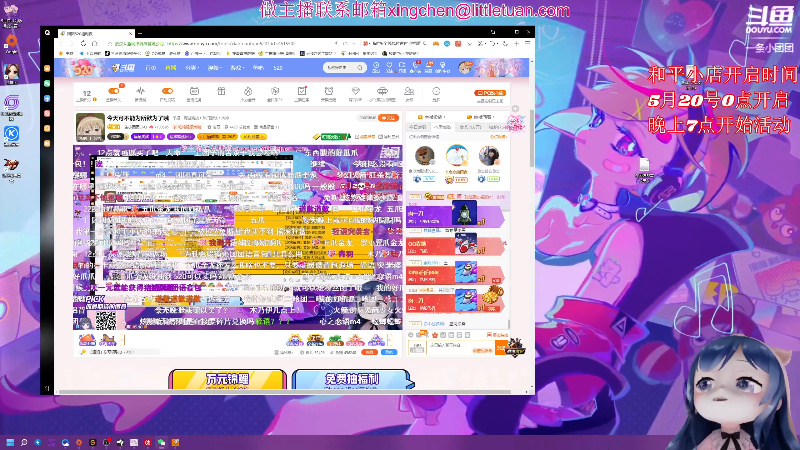Expand the third nav dropdown, before 520
Screen dimensions: 800x450
pyautogui.click(x=236, y=67)
